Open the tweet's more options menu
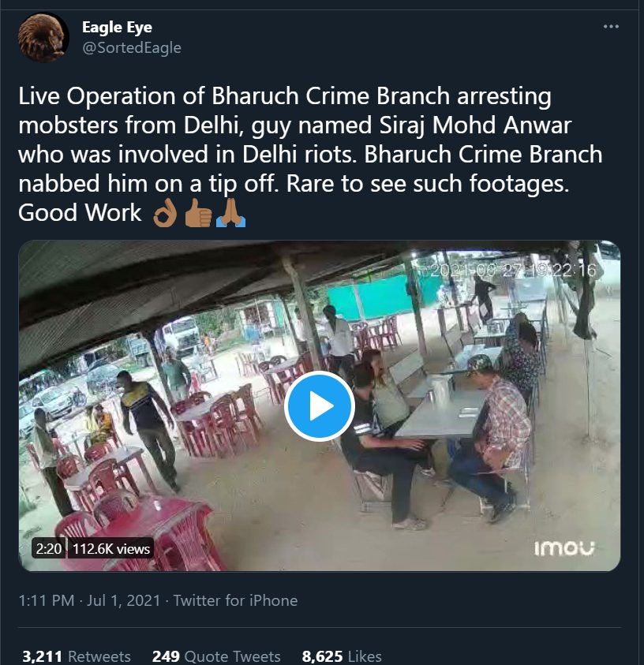 tap(611, 27)
